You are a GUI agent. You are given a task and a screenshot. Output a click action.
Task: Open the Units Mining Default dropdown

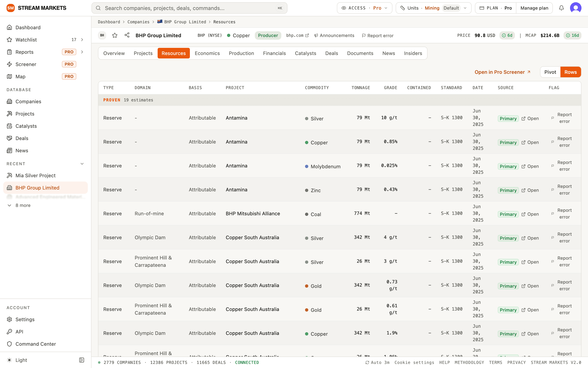coord(433,8)
